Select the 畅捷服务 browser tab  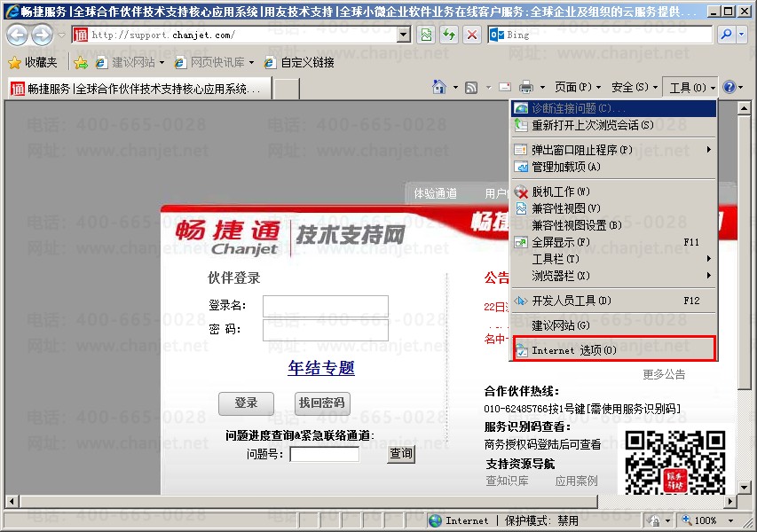pyautogui.click(x=139, y=89)
